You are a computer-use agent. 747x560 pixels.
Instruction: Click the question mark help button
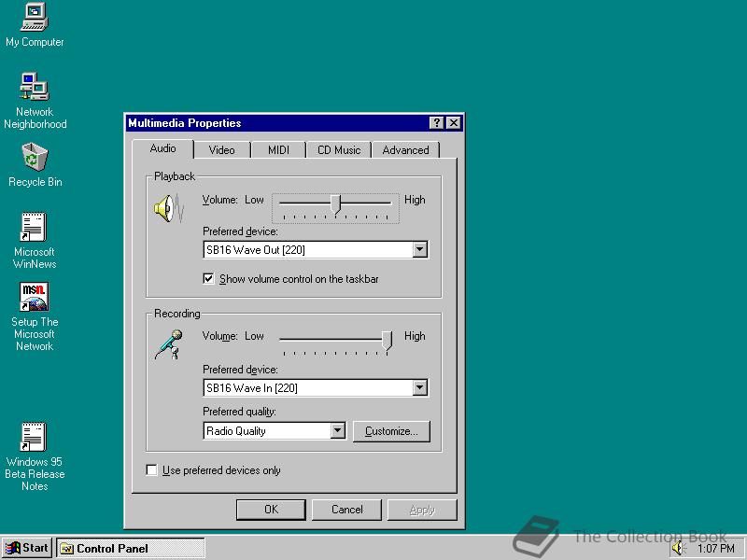point(436,123)
